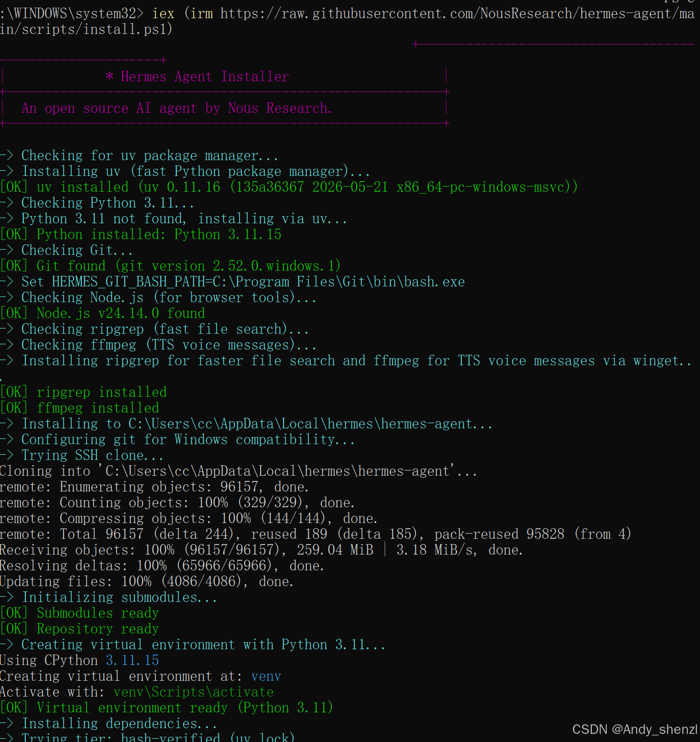This screenshot has height=742, width=700.
Task: Click '[OK] ffmpeg installed'
Action: pyautogui.click(x=80, y=408)
